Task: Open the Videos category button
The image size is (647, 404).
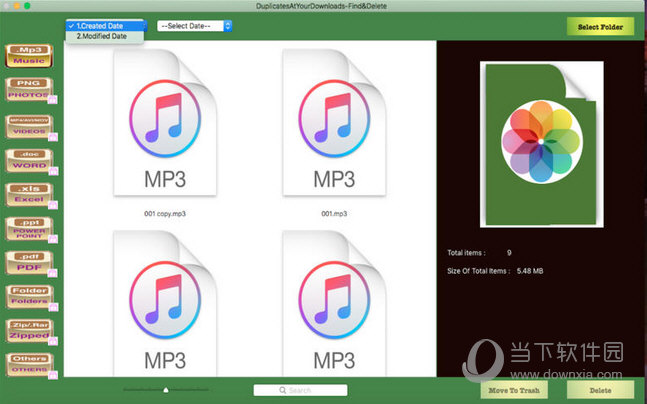Action: (29, 126)
